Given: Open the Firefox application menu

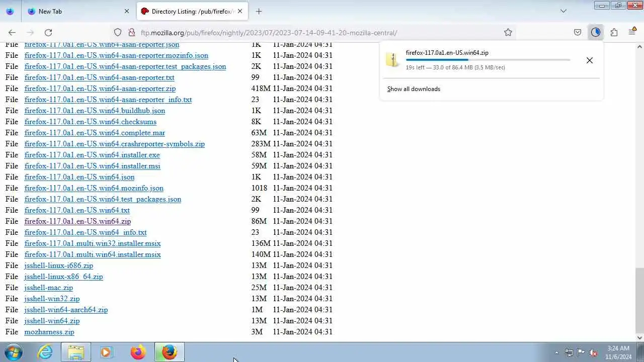Looking at the screenshot, I should [632, 32].
